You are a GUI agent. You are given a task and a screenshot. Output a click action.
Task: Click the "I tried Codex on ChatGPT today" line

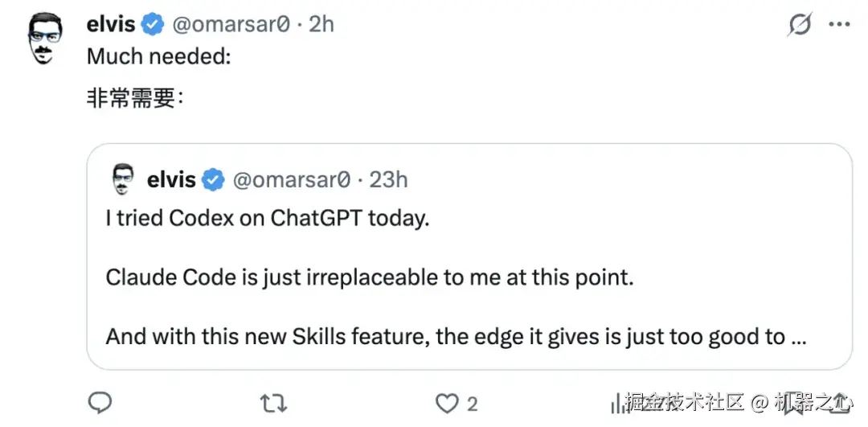tap(267, 219)
